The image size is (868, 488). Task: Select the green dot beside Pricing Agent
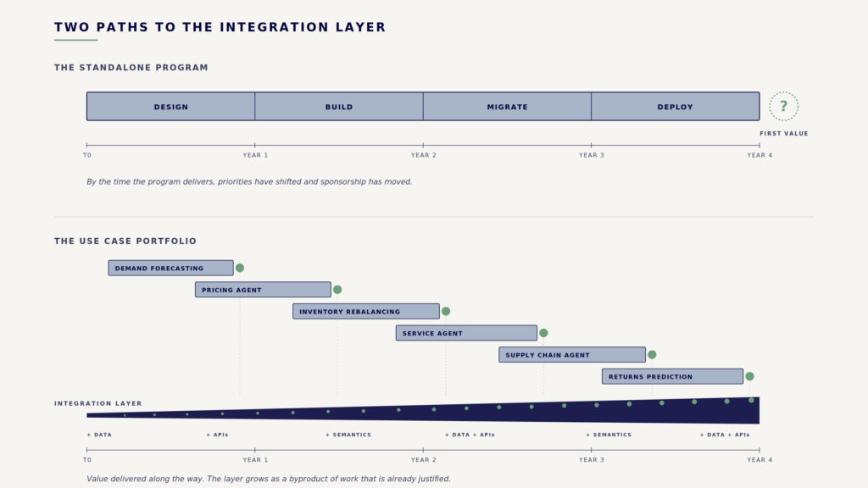337,290
